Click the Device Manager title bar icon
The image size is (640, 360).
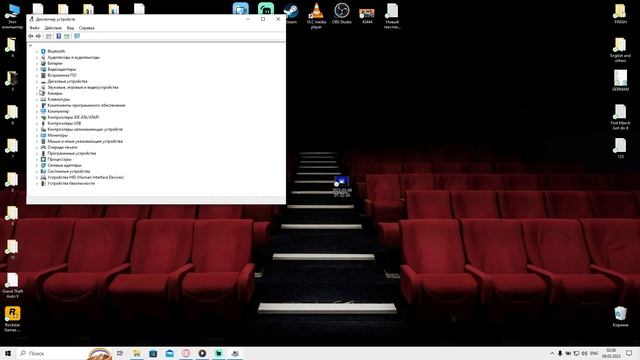click(31, 19)
